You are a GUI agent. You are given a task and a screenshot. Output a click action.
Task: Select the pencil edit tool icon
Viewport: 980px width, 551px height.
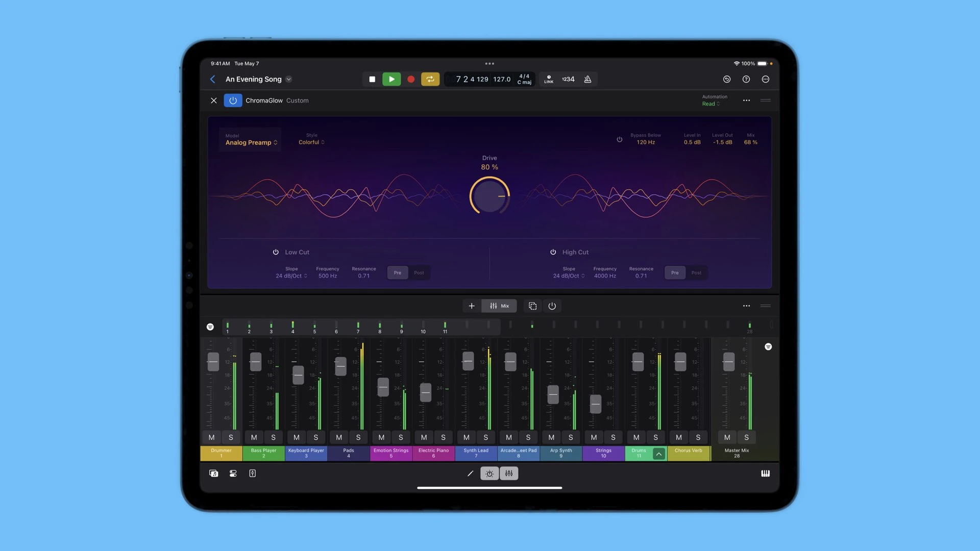click(470, 473)
